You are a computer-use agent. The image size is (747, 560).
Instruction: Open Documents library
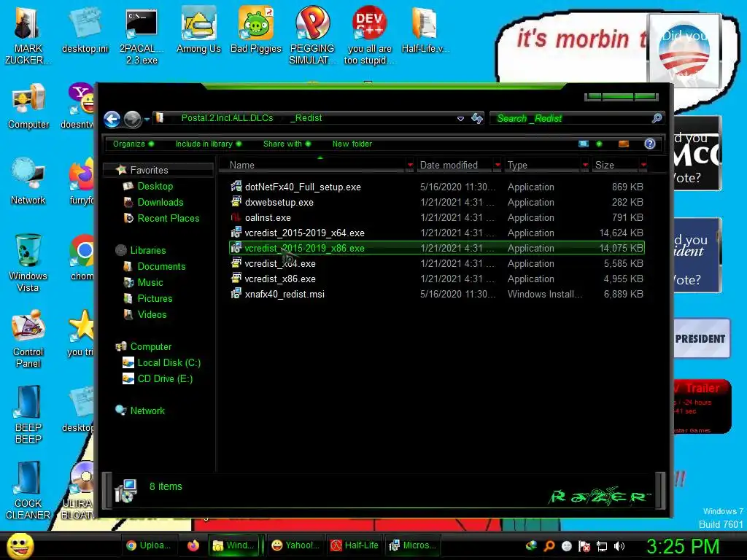point(161,267)
